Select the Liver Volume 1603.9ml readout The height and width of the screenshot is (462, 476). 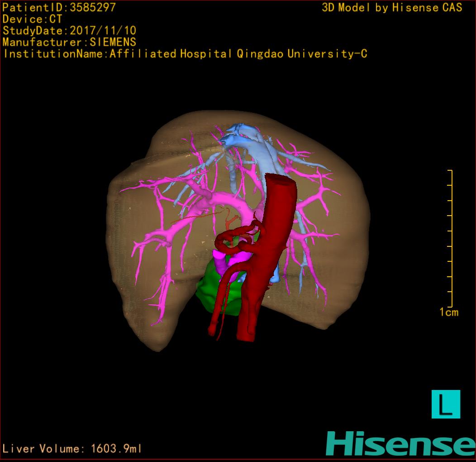click(72, 449)
